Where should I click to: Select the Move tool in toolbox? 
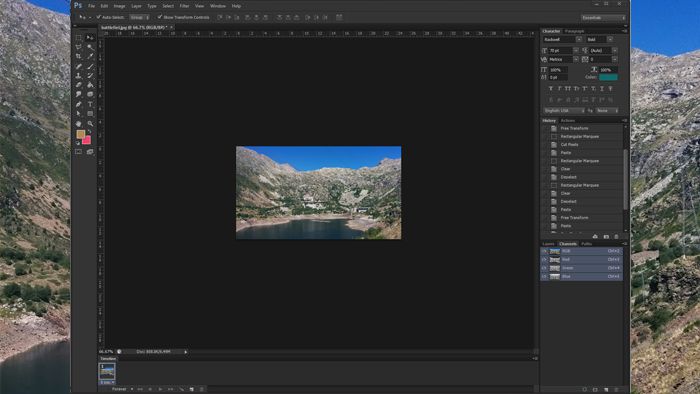[x=90, y=38]
